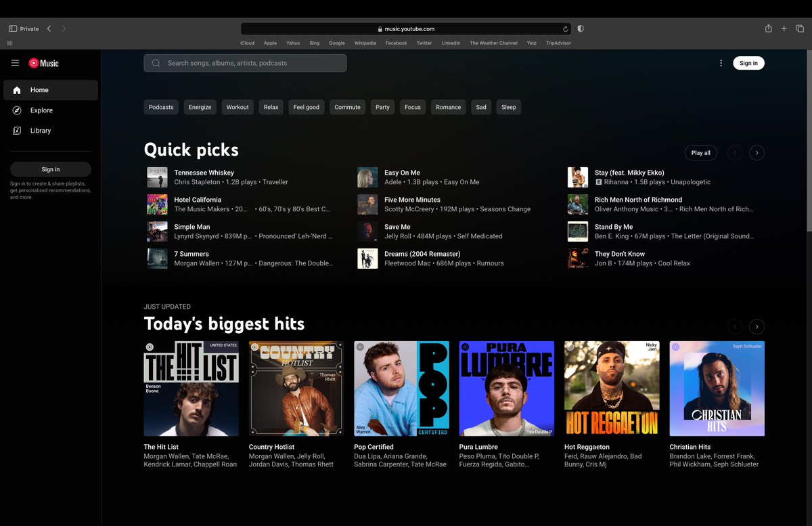Open the hamburger guide menu

(15, 63)
